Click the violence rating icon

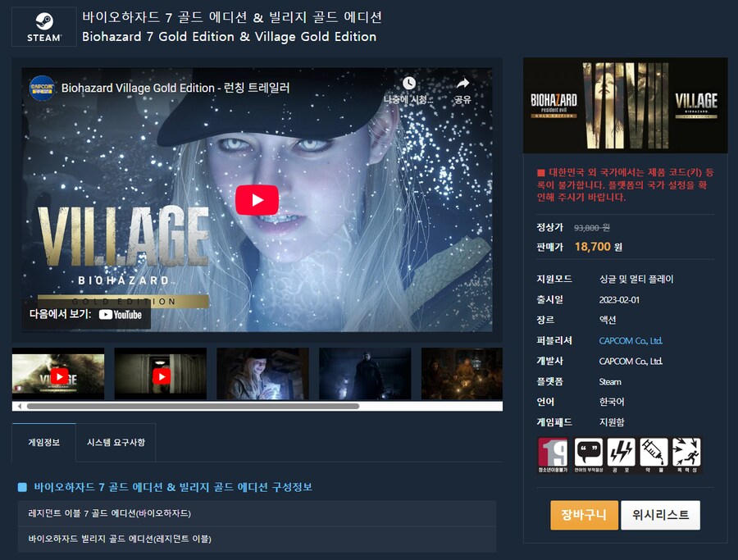click(686, 455)
